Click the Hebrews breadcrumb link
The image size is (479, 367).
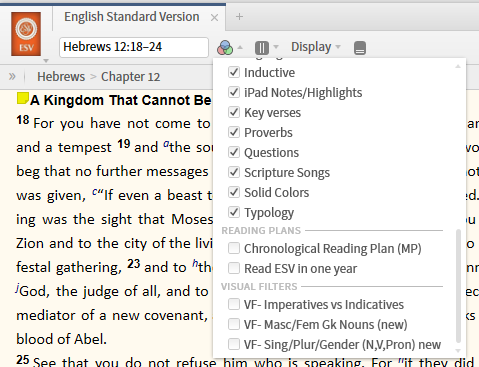click(x=61, y=77)
